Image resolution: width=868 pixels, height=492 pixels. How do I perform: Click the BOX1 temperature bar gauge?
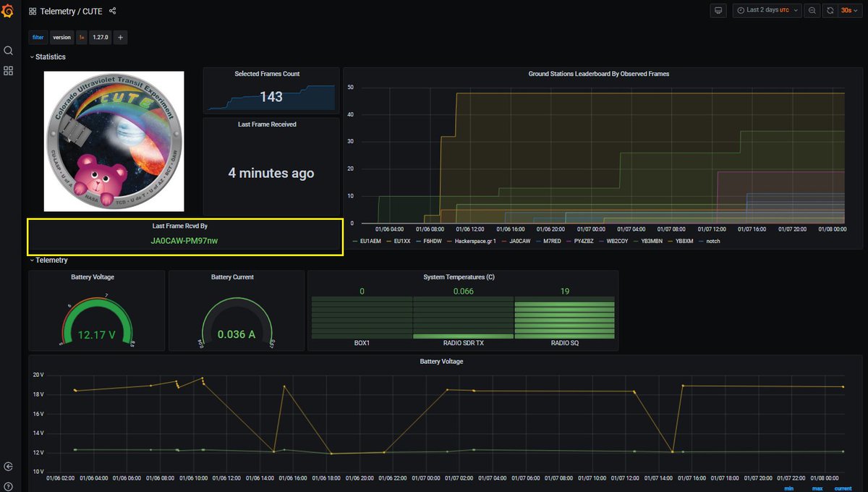coord(362,318)
